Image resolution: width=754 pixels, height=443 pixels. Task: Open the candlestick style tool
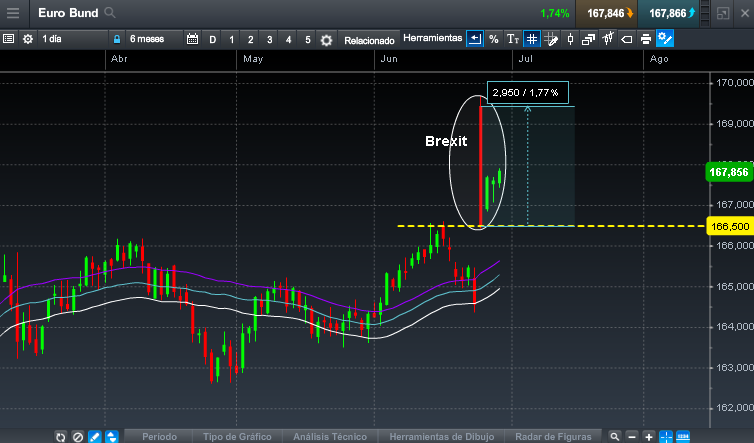(570, 39)
